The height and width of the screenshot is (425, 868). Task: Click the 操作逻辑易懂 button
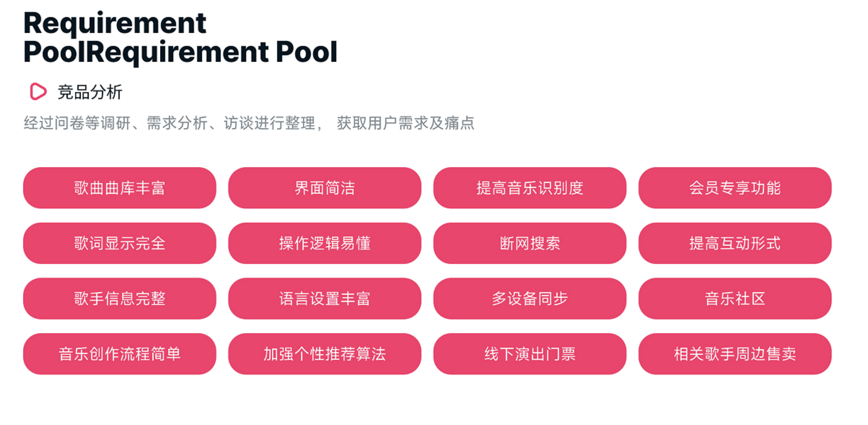point(325,243)
